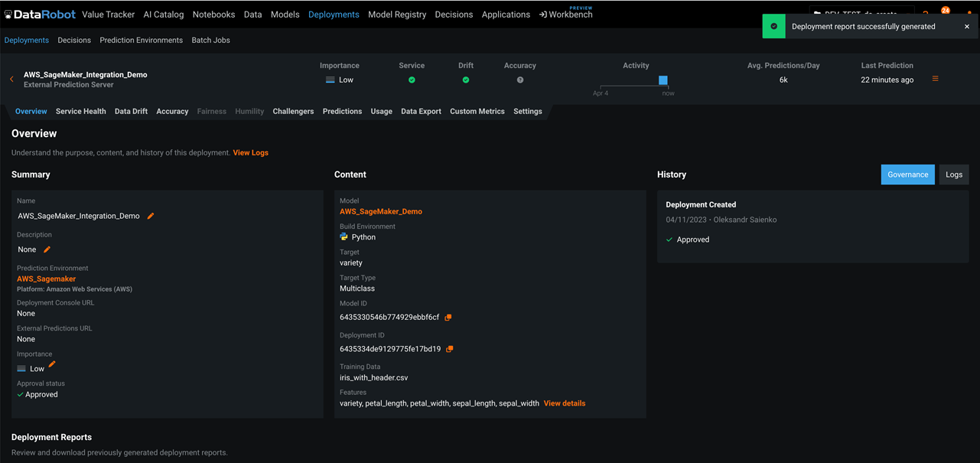Viewport: 980px width, 463px height.
Task: Click the Accuracy unknown status icon
Action: pyautogui.click(x=520, y=80)
